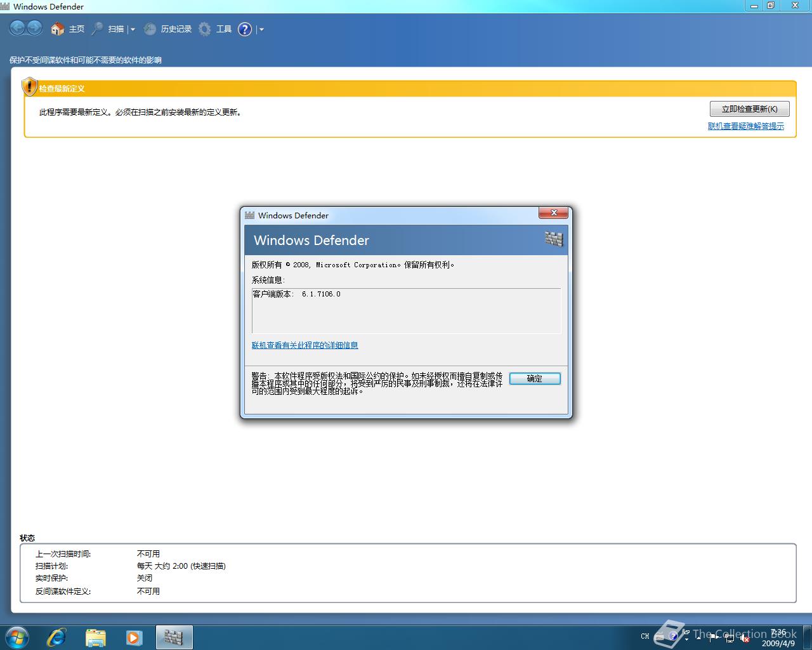This screenshot has width=812, height=650.
Task: Minimize the Windows Defender main window
Action: 754,5
